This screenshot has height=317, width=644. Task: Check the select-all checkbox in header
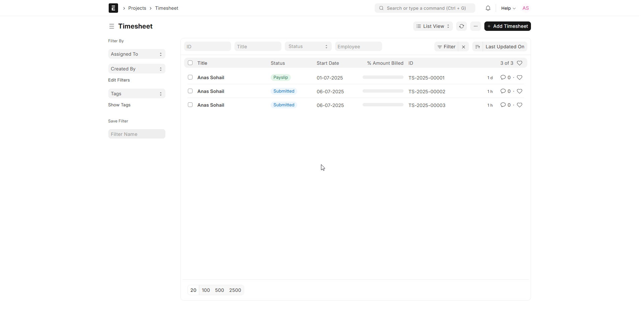coord(190,63)
